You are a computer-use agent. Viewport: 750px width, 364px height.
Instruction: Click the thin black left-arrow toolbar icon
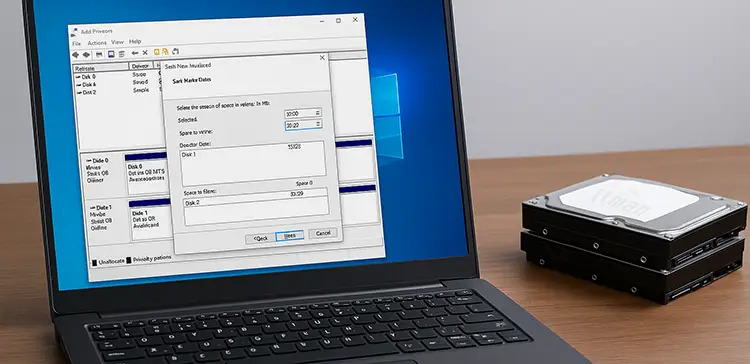135,53
